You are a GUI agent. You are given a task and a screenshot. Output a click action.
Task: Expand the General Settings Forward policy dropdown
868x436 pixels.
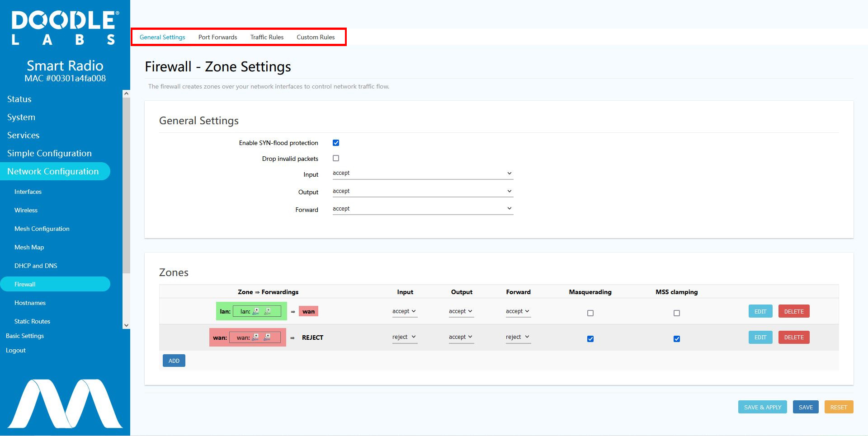tap(423, 209)
